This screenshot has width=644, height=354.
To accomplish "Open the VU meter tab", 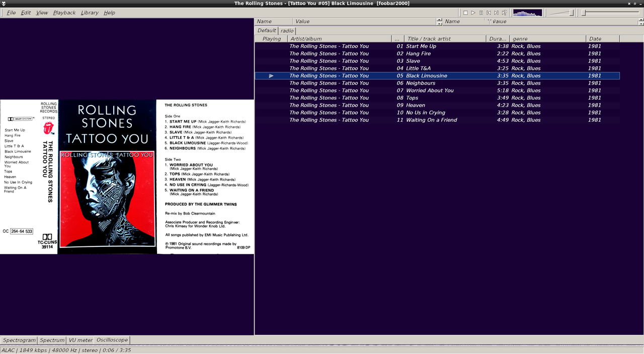I will (x=80, y=340).
